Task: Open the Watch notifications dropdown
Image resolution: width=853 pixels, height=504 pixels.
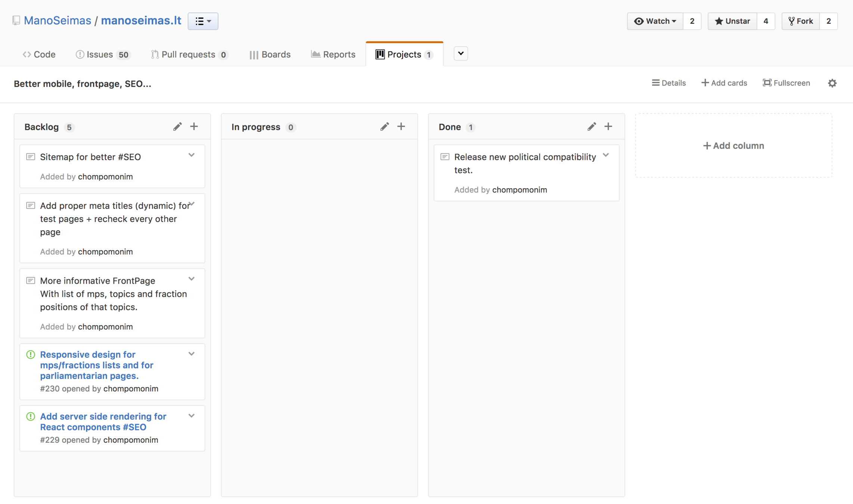Action: click(x=655, y=21)
